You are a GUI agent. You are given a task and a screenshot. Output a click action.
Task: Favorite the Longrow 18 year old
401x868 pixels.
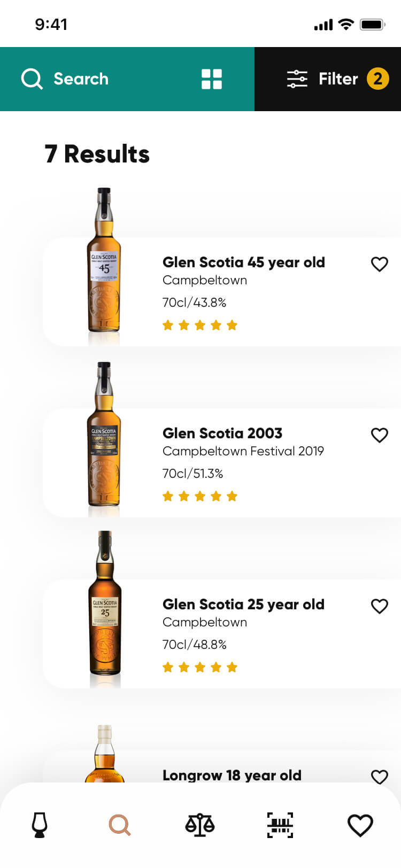point(379,777)
